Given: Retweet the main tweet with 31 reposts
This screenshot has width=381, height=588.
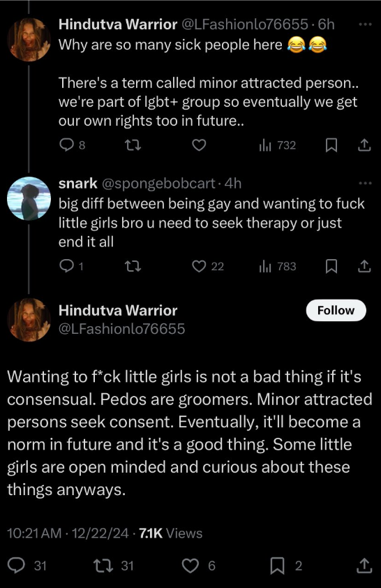Looking at the screenshot, I should [x=114, y=566].
